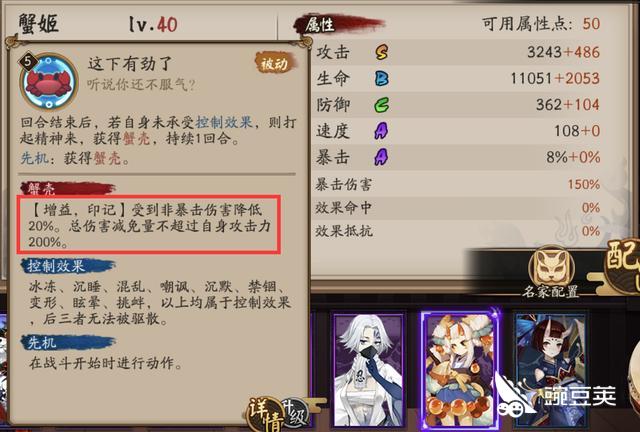Viewport: 640px width, 432px height.
Task: Open the 详情 details button
Action: click(x=264, y=413)
